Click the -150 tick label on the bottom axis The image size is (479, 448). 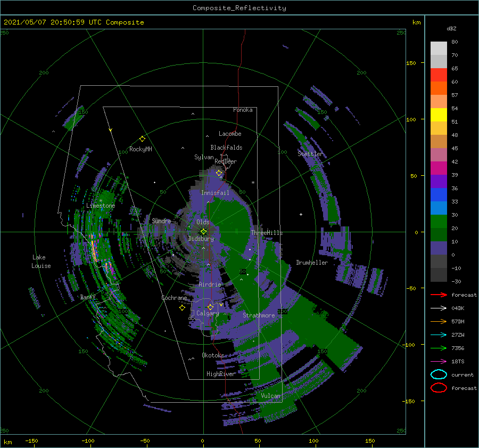point(31,441)
